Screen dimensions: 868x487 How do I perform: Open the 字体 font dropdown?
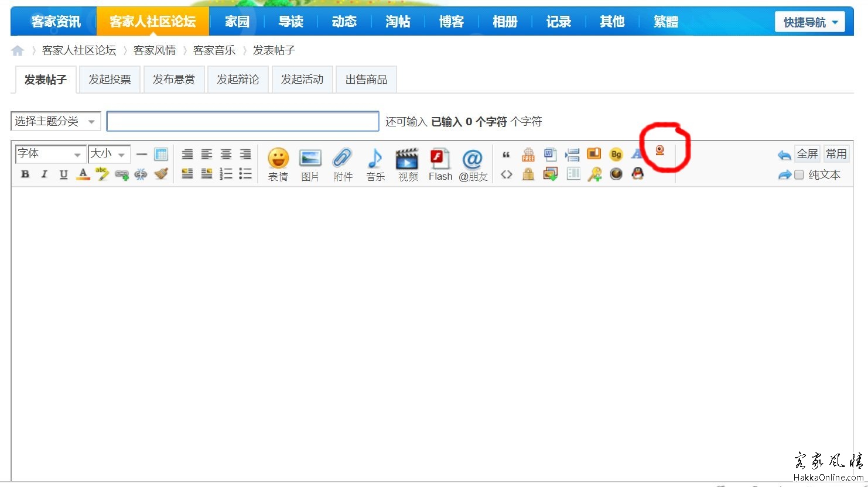point(50,154)
